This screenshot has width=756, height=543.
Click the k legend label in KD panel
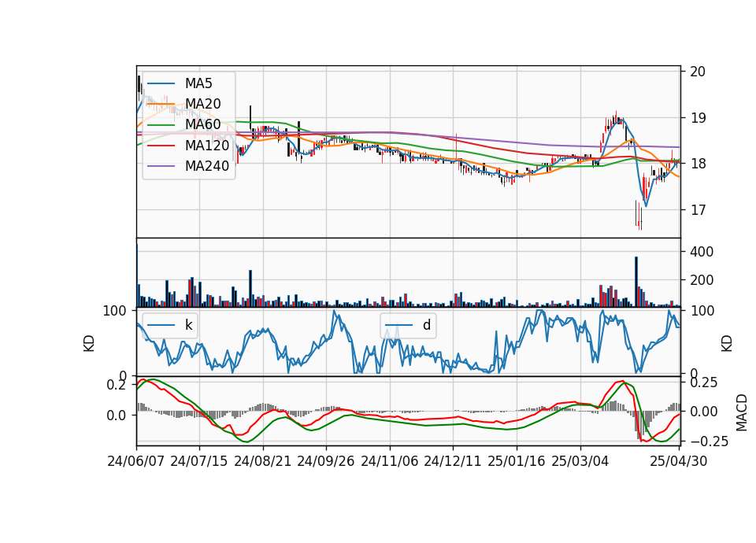click(x=188, y=325)
